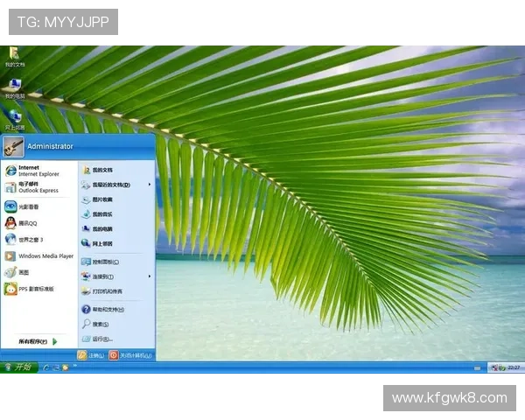
Task: Open PPS 影音标准版 player
Action: pyautogui.click(x=35, y=288)
